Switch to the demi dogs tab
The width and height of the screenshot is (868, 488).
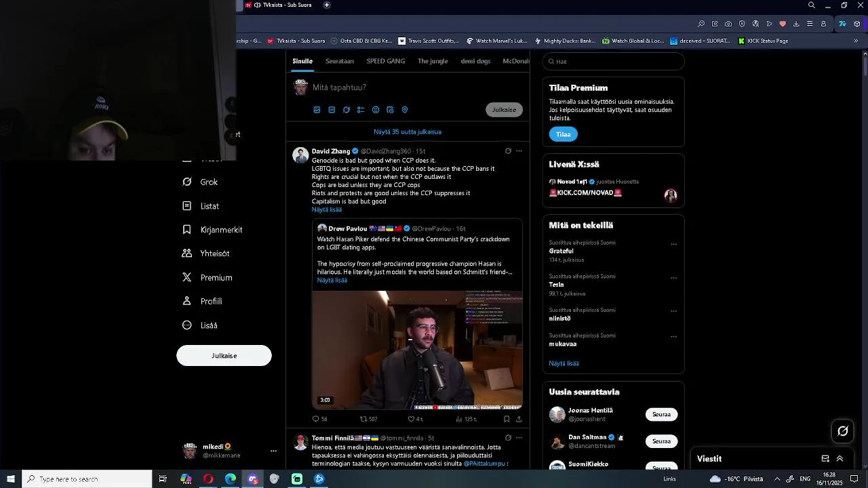point(475,61)
